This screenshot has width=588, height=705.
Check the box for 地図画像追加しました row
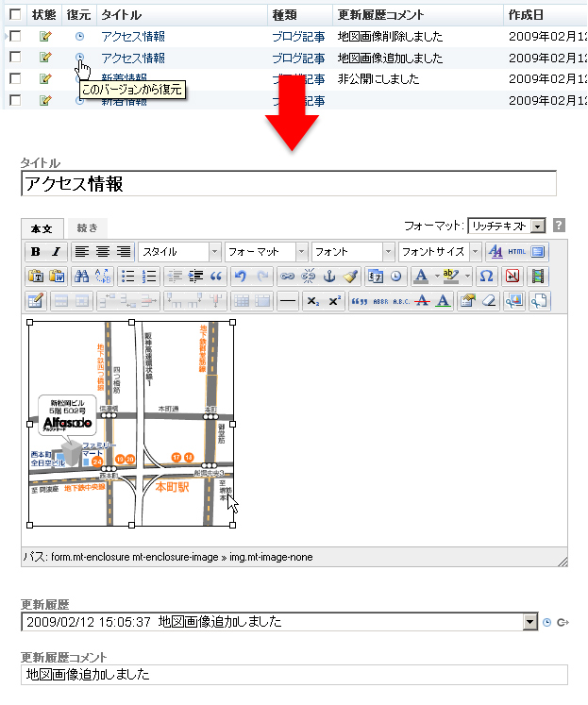15,58
